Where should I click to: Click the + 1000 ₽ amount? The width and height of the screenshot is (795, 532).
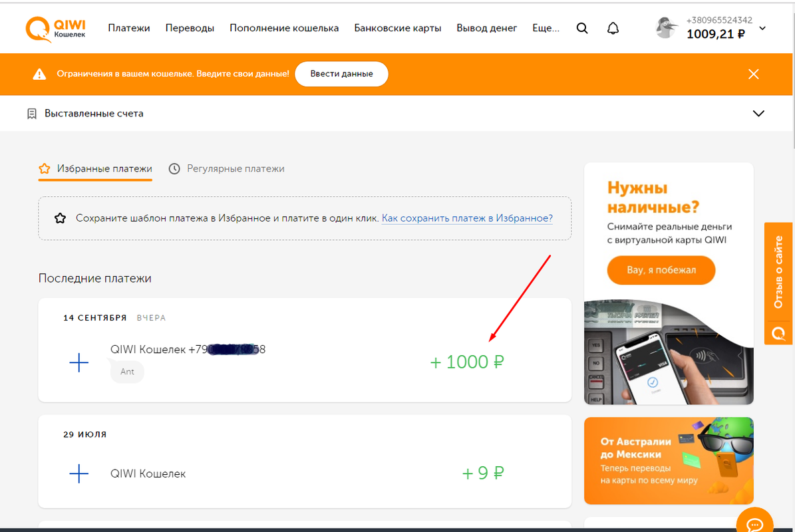click(467, 362)
